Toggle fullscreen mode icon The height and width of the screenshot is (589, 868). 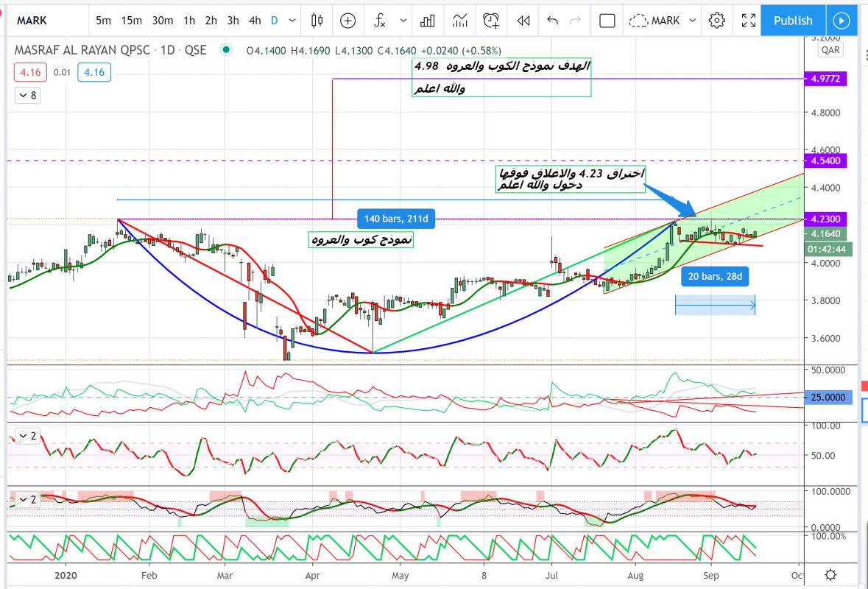click(749, 21)
